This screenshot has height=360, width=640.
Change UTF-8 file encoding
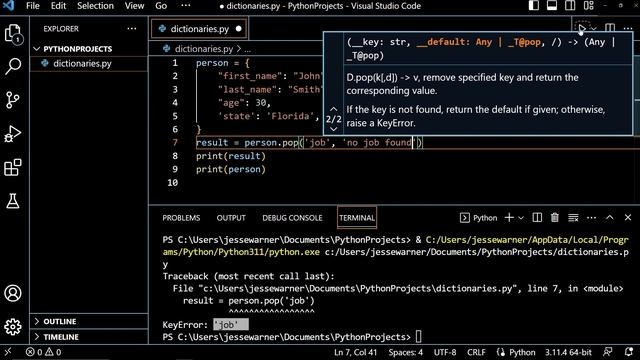point(445,352)
